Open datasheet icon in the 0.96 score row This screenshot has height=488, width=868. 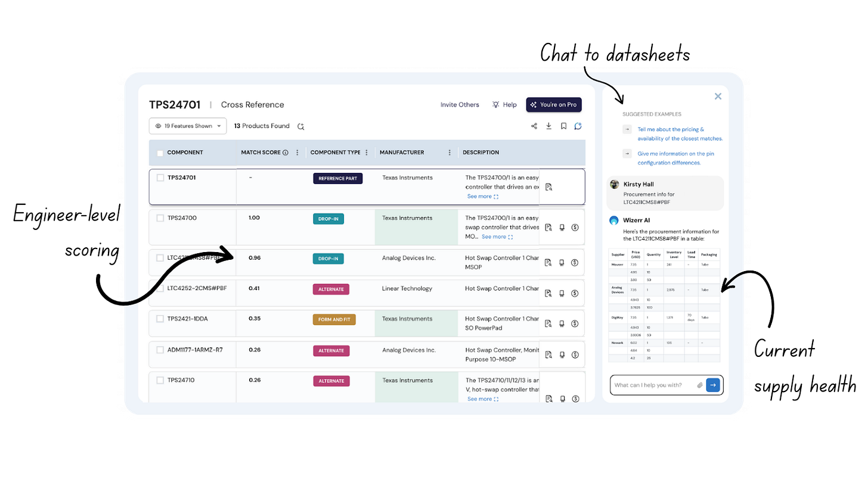pyautogui.click(x=548, y=262)
